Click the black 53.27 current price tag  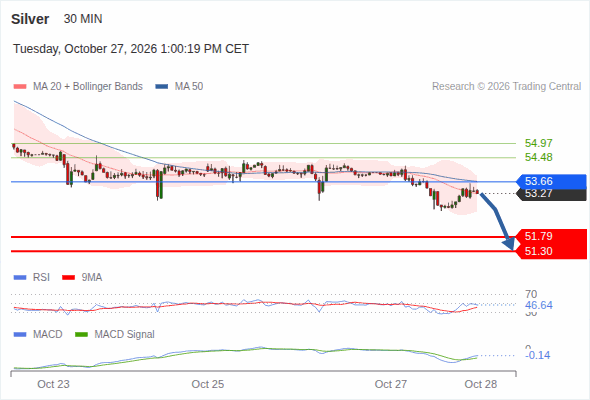click(551, 194)
